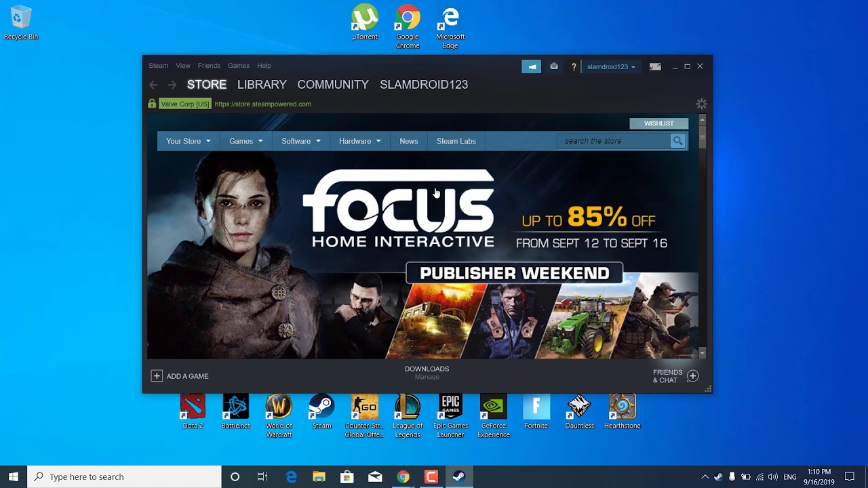Select the Dauntless desktop icon
The width and height of the screenshot is (868, 488).
click(579, 411)
